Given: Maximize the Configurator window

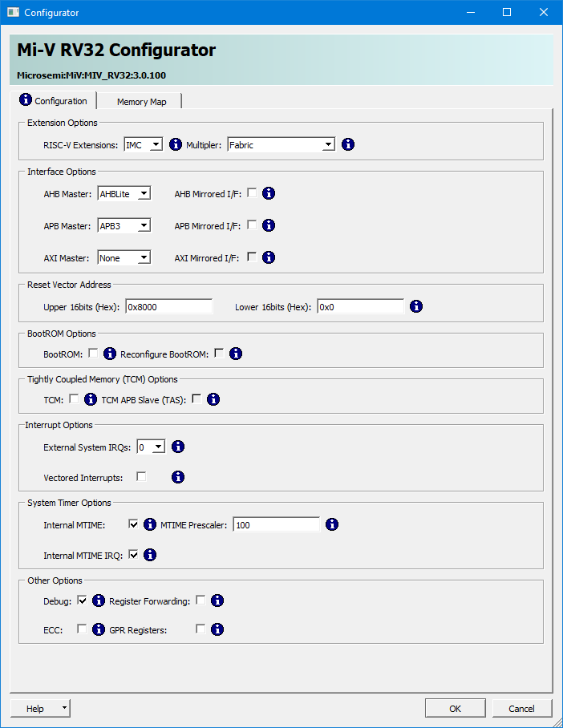Looking at the screenshot, I should point(507,13).
